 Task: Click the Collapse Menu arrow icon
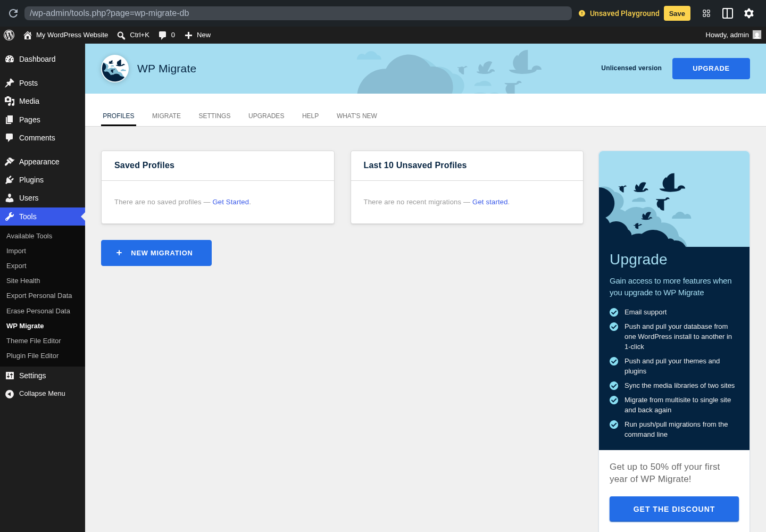point(10,394)
